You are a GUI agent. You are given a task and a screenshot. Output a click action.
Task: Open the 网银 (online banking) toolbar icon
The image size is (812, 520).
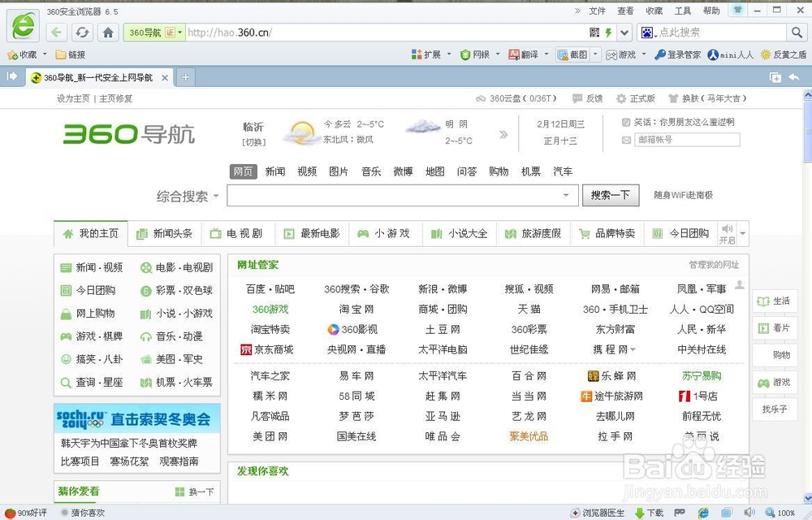(475, 54)
